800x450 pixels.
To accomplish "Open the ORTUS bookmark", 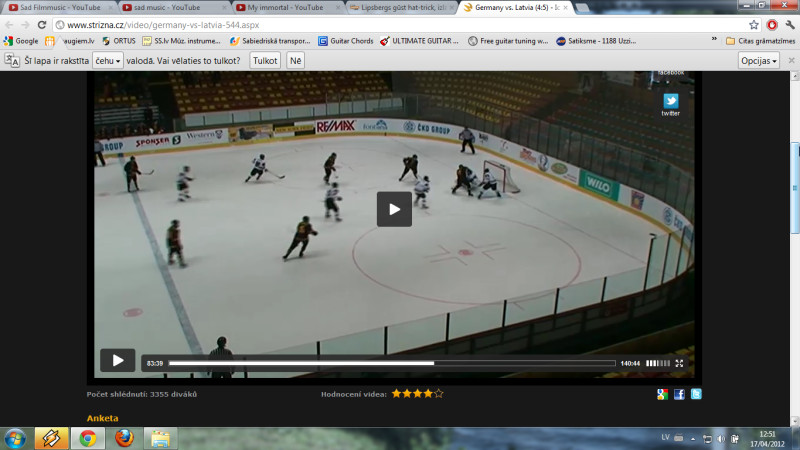I will [119, 41].
